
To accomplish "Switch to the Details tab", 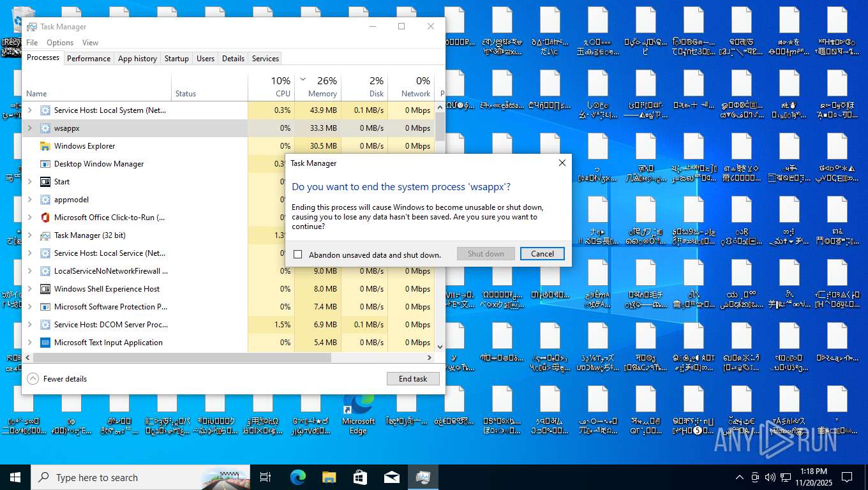I will pyautogui.click(x=233, y=59).
